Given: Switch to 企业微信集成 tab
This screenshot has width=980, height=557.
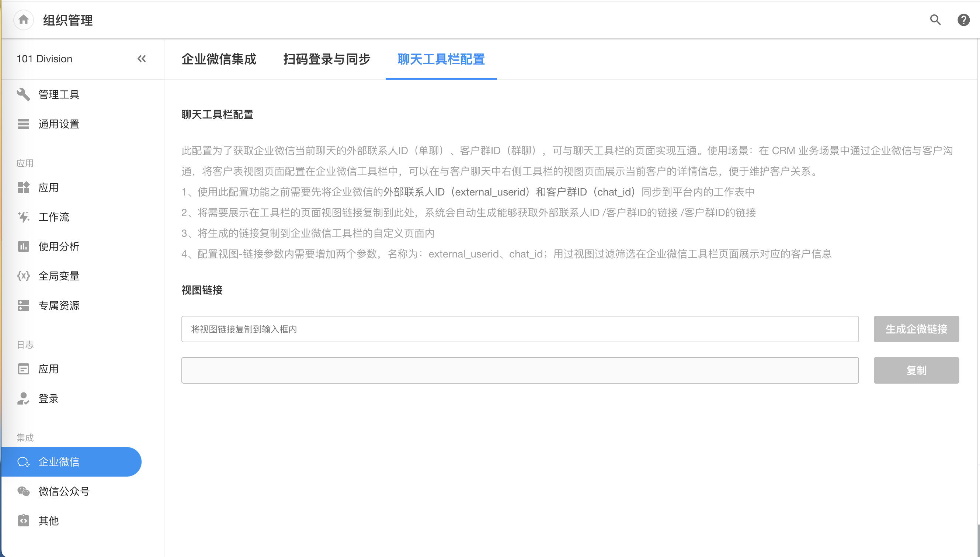Looking at the screenshot, I should (x=219, y=59).
